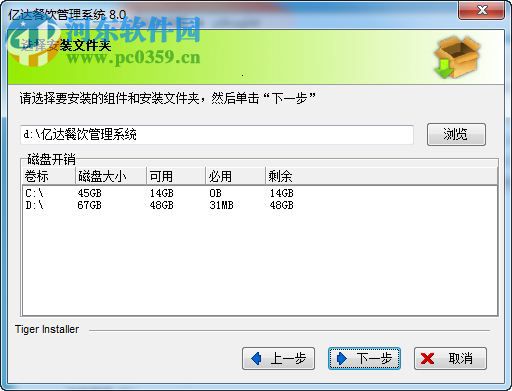Click the 磁盘开销 group label
This screenshot has width=512, height=391.
click(52, 159)
